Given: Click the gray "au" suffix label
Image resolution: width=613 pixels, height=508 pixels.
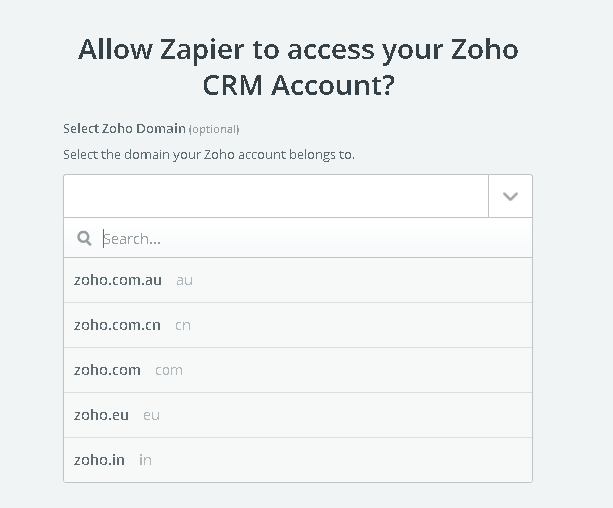Looking at the screenshot, I should [x=184, y=280].
